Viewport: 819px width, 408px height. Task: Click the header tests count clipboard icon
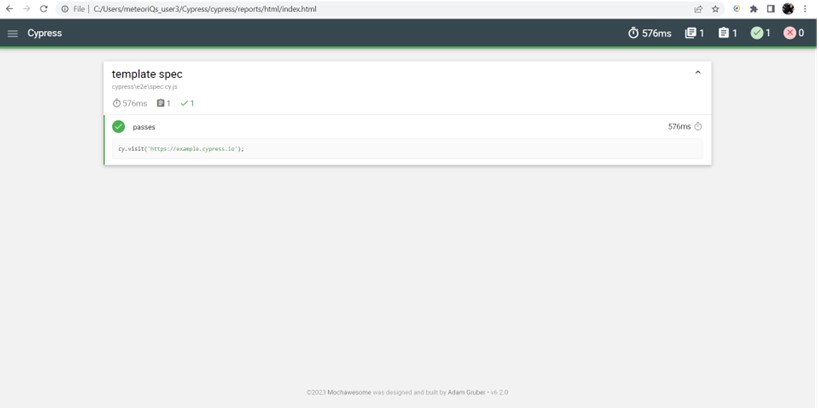coord(723,33)
